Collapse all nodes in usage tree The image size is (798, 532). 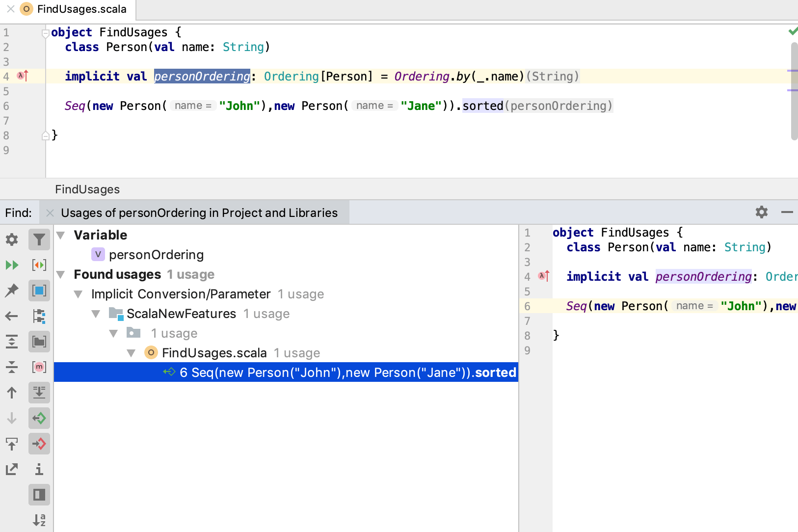12,367
